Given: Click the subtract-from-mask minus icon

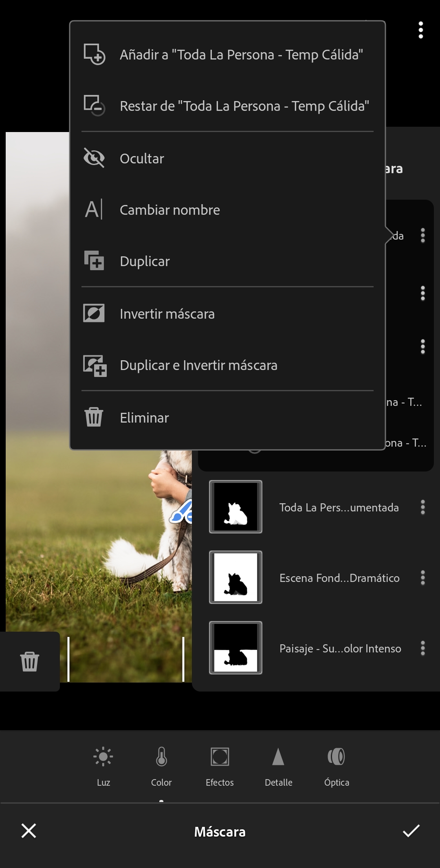Looking at the screenshot, I should [94, 106].
